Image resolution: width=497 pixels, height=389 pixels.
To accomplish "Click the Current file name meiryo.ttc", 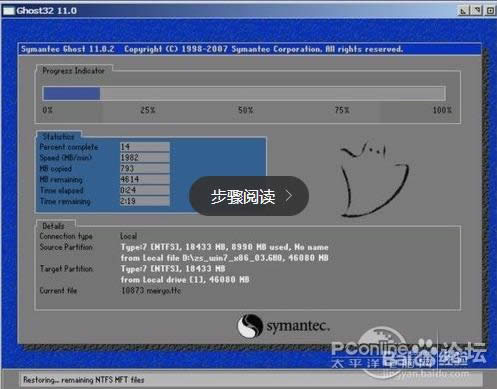I will click(164, 291).
